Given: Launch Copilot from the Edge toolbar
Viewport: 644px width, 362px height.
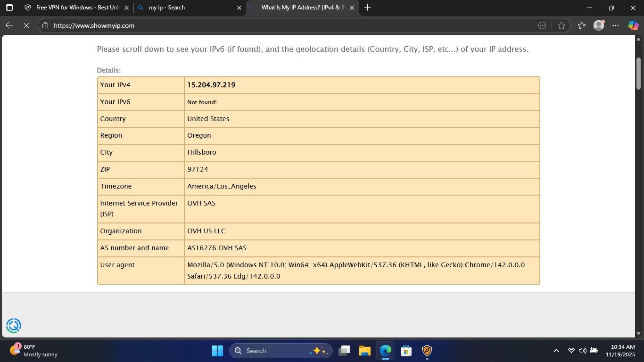Looking at the screenshot, I should pyautogui.click(x=633, y=25).
